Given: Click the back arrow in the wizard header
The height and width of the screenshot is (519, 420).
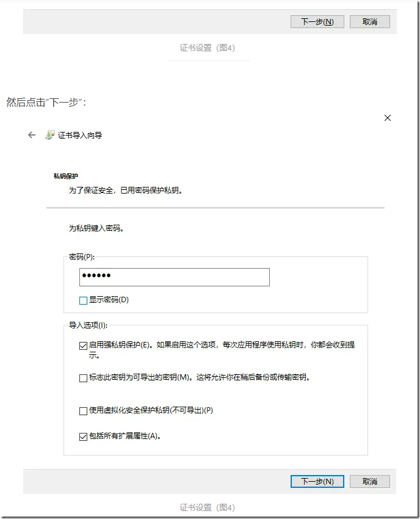Looking at the screenshot, I should 32,135.
